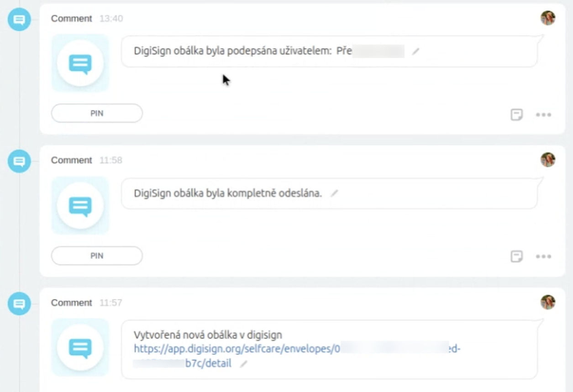Open the ellipsis options menu on the 13:40 comment
Image resolution: width=573 pixels, height=392 pixels.
(x=544, y=115)
